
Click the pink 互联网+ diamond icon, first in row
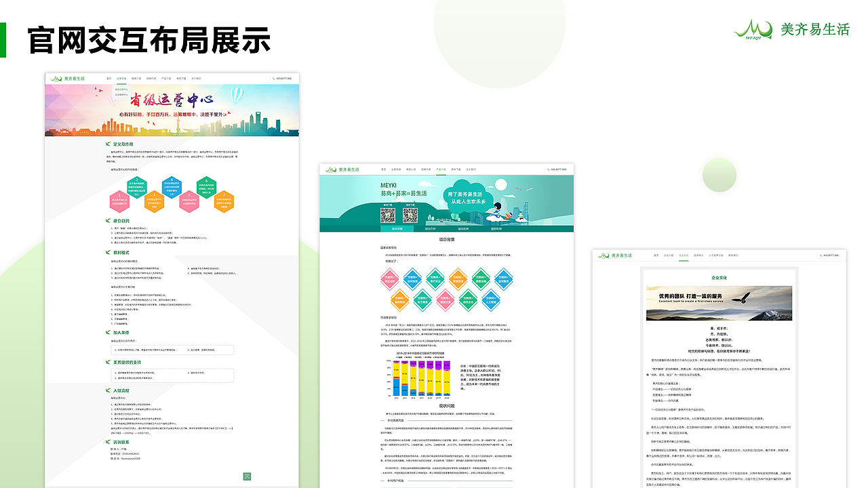coord(391,279)
